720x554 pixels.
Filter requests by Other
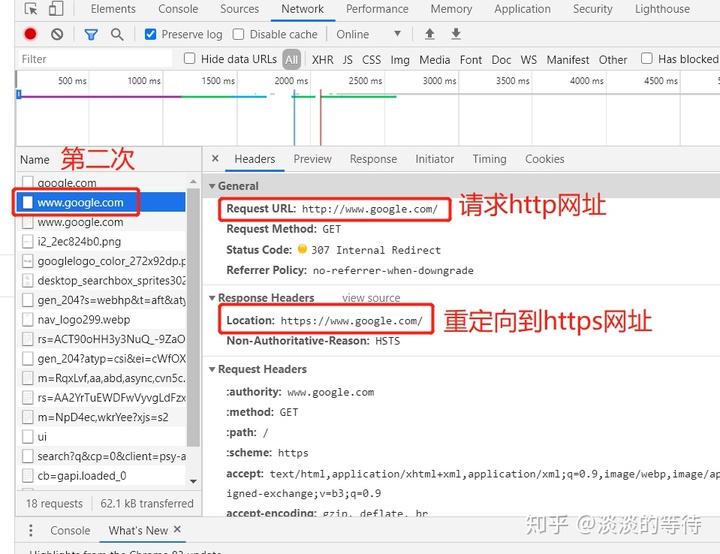pos(613,60)
